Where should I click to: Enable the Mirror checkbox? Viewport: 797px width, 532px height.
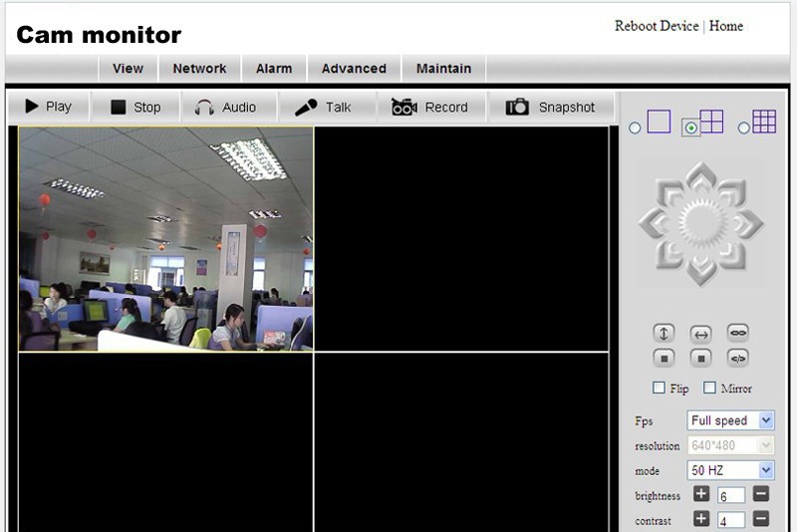pos(710,388)
